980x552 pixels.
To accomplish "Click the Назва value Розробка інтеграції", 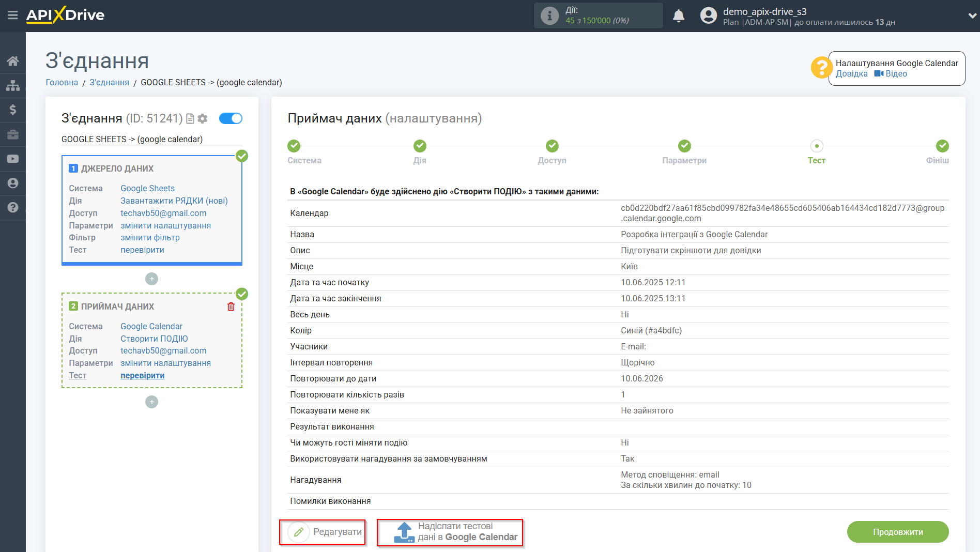I will (694, 235).
